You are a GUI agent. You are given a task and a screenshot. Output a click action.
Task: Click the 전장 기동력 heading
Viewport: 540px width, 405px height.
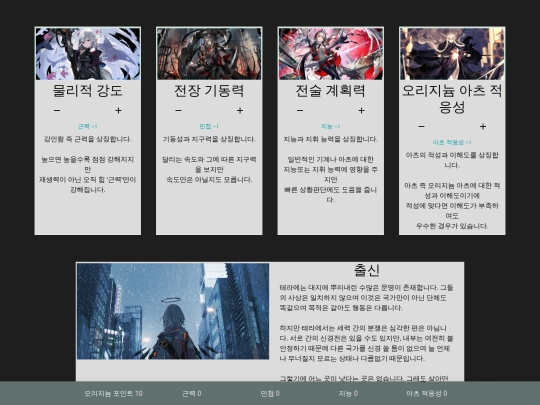[209, 91]
